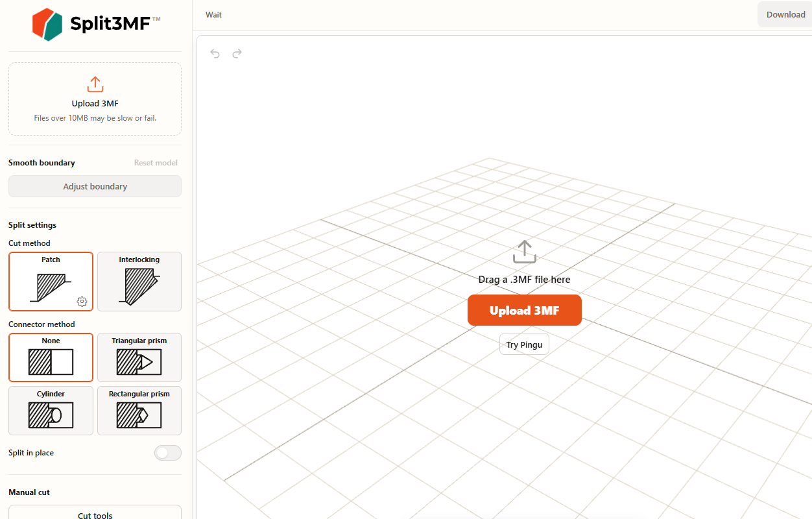
Task: Click the redo arrow icon
Action: click(237, 53)
